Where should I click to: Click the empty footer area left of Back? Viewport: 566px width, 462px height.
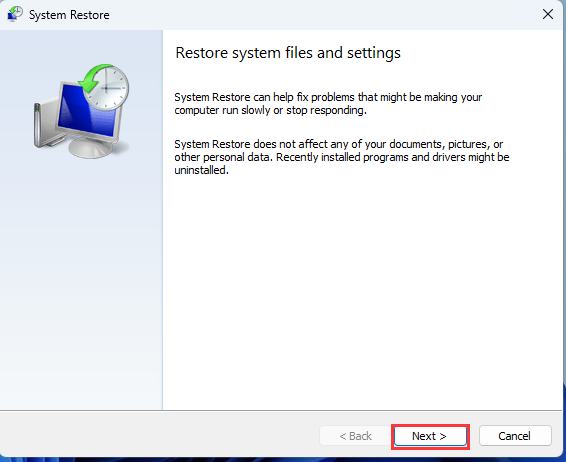point(159,436)
